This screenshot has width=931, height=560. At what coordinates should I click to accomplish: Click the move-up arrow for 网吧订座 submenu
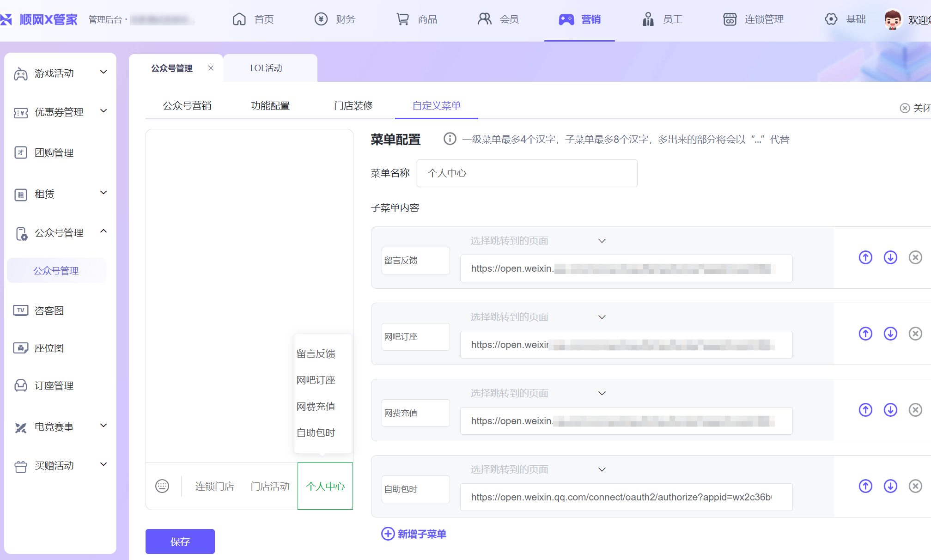pos(865,334)
